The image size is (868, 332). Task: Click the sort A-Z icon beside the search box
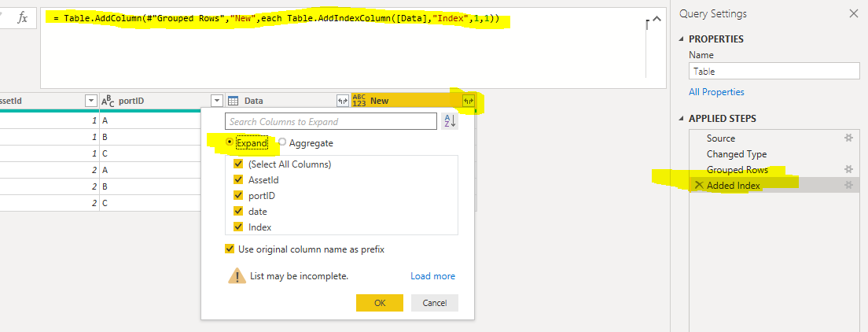coord(450,121)
